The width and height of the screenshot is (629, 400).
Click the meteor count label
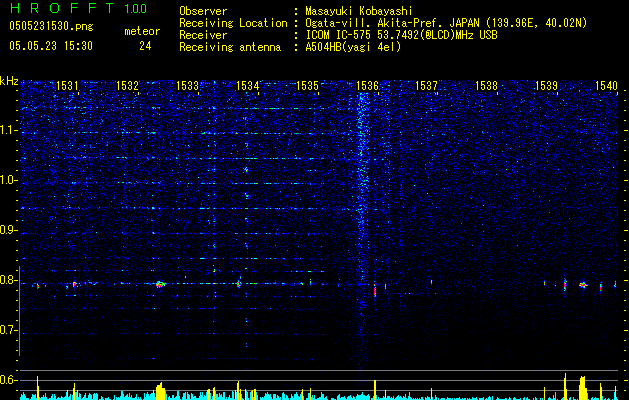coord(142,31)
